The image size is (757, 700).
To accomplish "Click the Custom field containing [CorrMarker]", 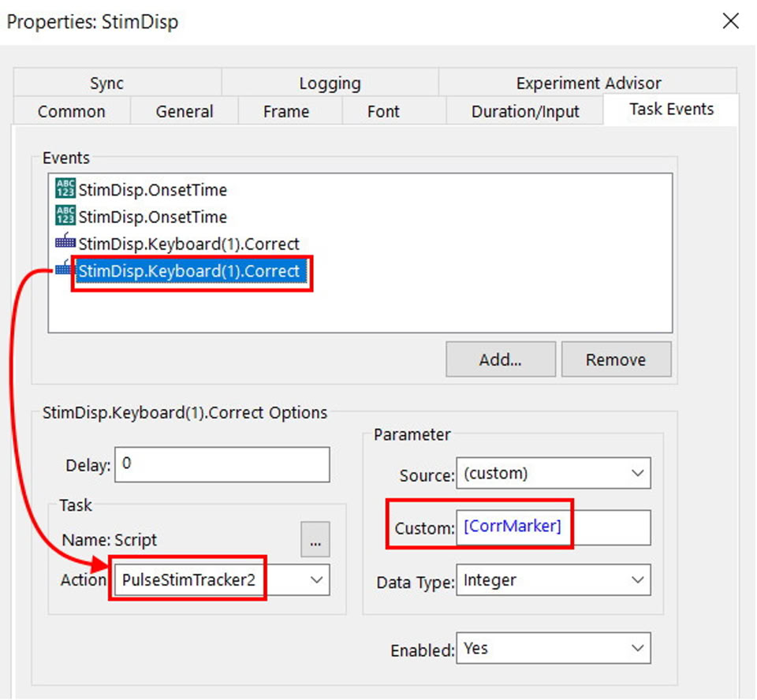I will point(552,527).
